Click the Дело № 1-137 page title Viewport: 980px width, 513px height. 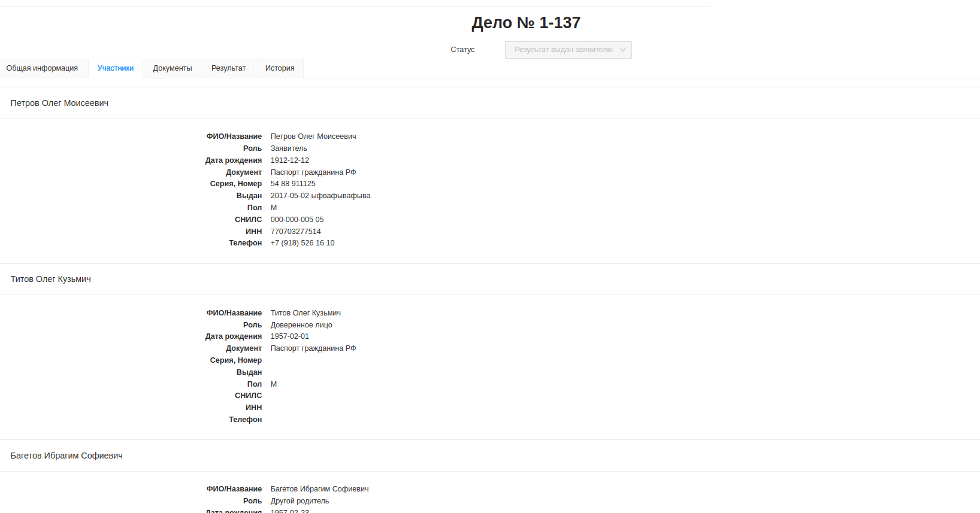pos(526,23)
